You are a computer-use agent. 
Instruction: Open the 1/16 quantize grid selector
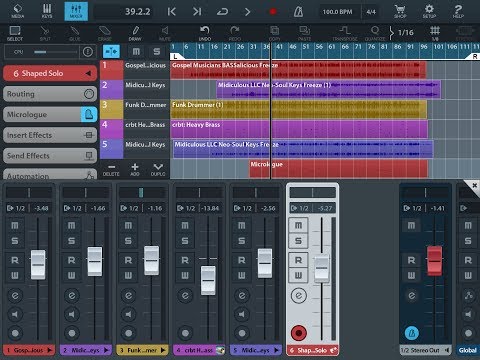pos(402,32)
